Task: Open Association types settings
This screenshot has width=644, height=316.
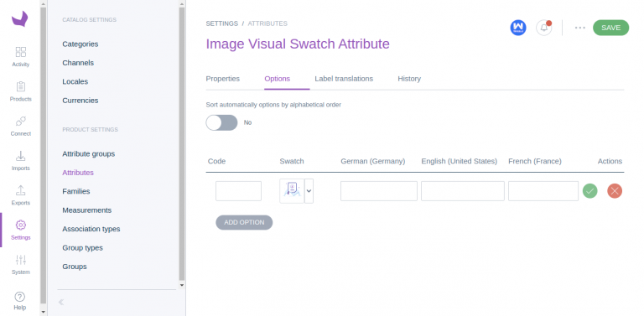Action: tap(91, 229)
